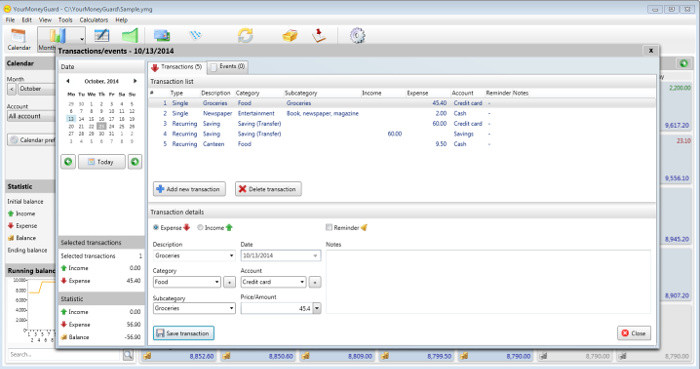
Task: Click the Expense column header
Action: pyautogui.click(x=417, y=93)
